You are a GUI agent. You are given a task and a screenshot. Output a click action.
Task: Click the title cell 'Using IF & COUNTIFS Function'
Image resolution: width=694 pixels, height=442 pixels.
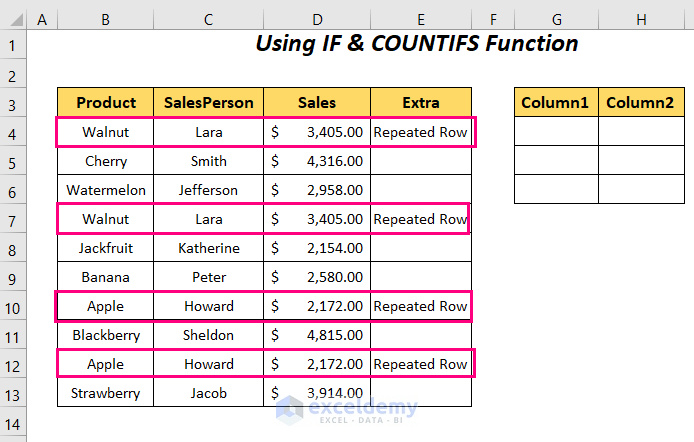pyautogui.click(x=416, y=44)
